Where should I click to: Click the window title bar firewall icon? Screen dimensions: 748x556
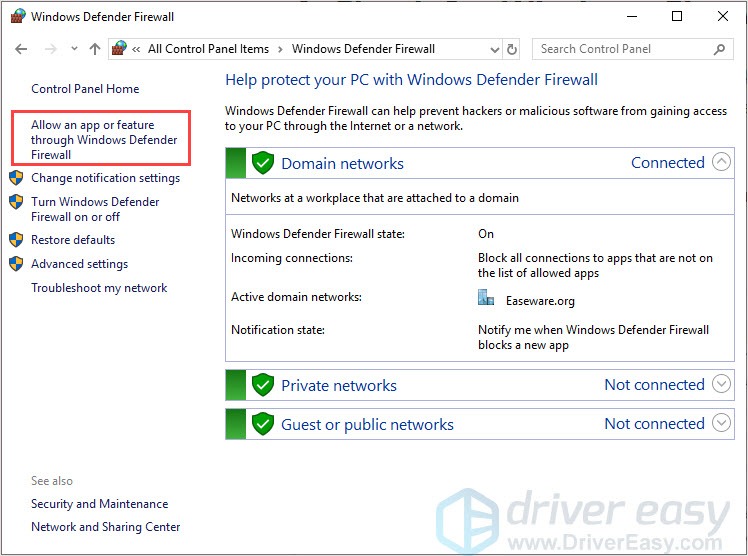(18, 16)
